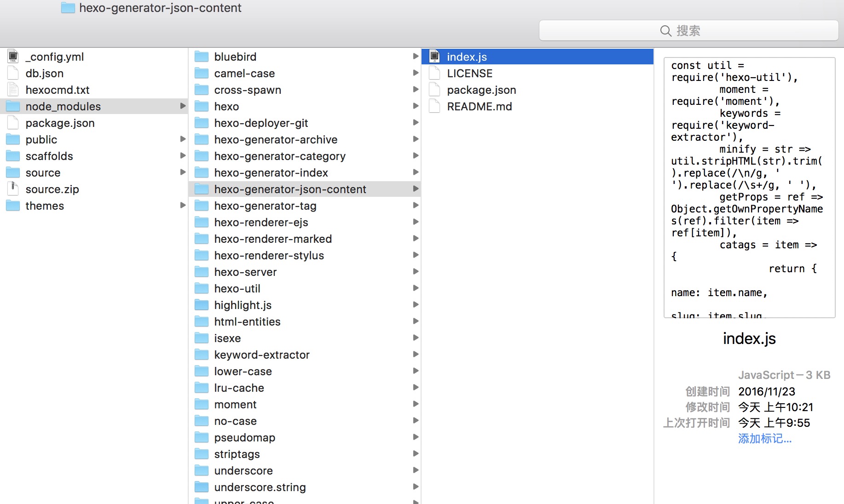Viewport: 844px width, 504px height.
Task: Click the package.json icon in third column
Action: coord(434,90)
